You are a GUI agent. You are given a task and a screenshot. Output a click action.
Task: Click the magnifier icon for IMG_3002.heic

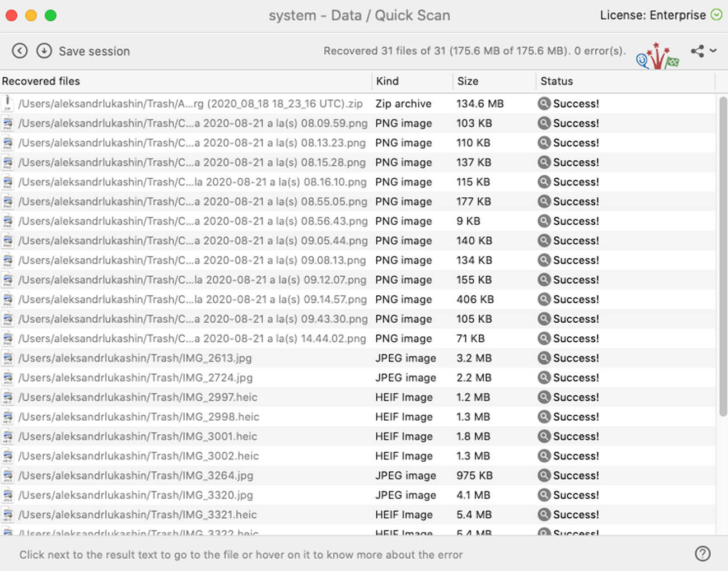pyautogui.click(x=544, y=456)
